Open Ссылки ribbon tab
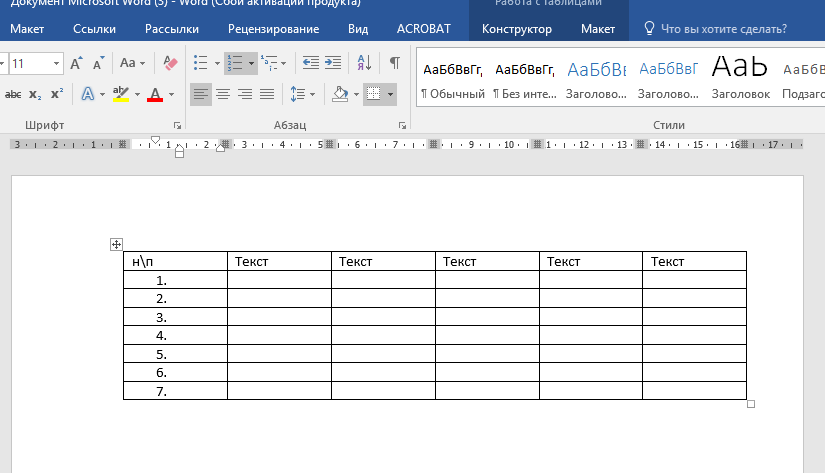 [94, 29]
